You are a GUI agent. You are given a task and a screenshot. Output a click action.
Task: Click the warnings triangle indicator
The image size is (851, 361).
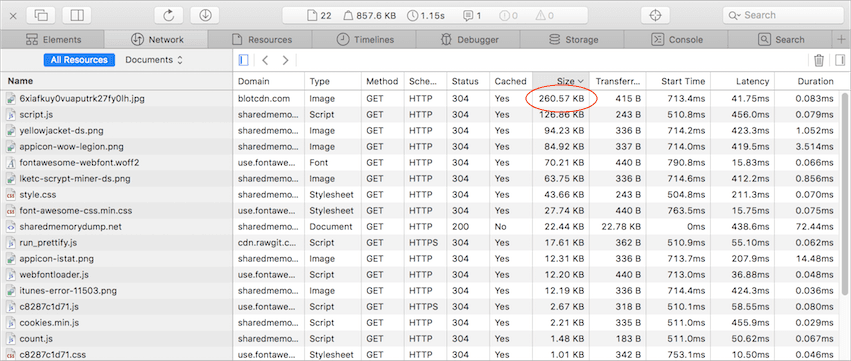(544, 16)
